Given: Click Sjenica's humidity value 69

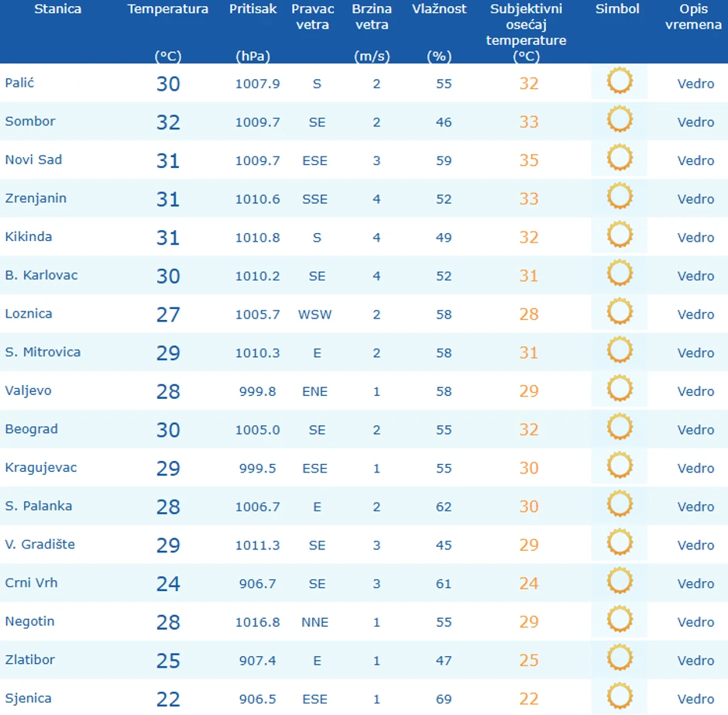Looking at the screenshot, I should 444,700.
